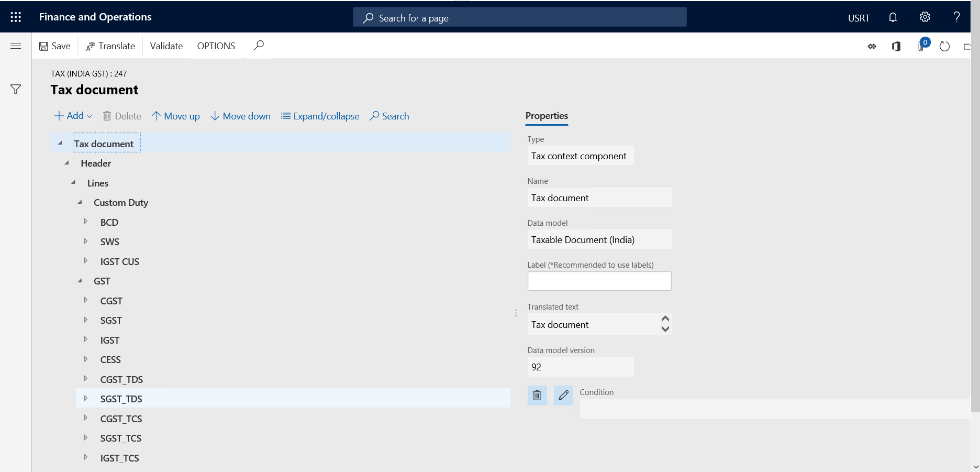
Task: Click the Name field Tax document
Action: click(599, 198)
